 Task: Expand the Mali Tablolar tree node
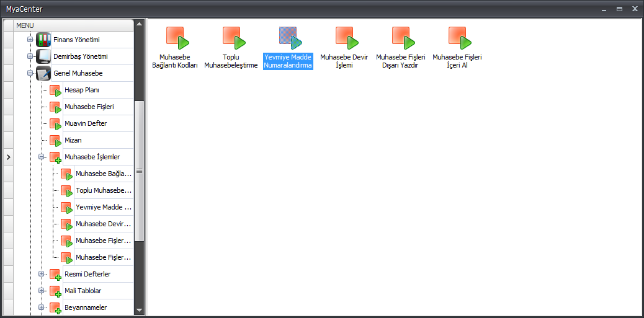tap(42, 291)
